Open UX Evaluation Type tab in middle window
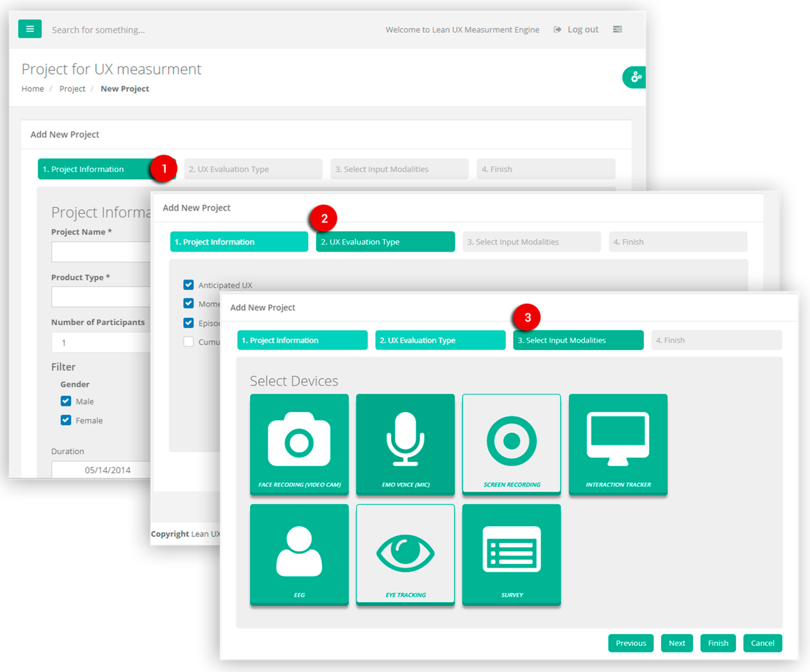The height and width of the screenshot is (672, 810). point(385,242)
